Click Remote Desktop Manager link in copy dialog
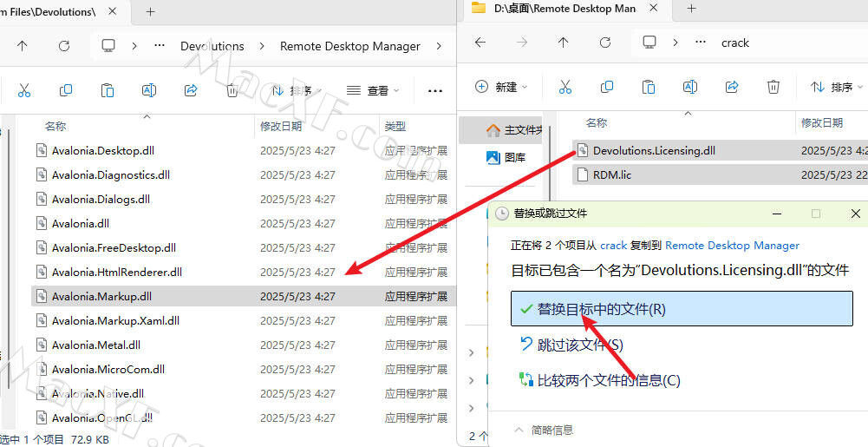The image size is (868, 447). pyautogui.click(x=733, y=246)
